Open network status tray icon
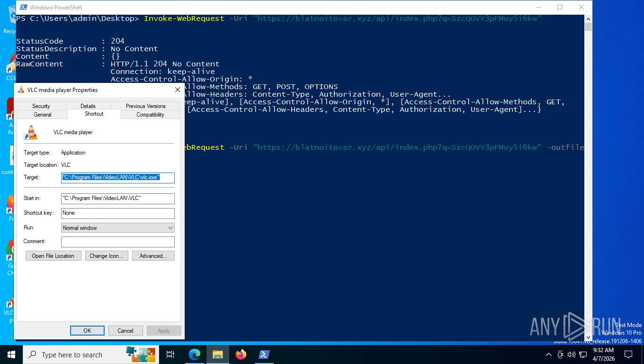 (x=583, y=355)
